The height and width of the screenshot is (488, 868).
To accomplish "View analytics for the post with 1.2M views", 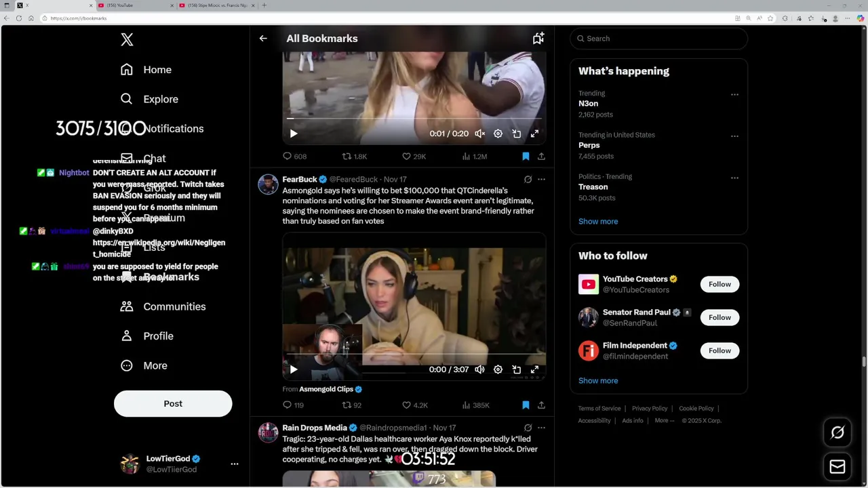I will point(473,157).
